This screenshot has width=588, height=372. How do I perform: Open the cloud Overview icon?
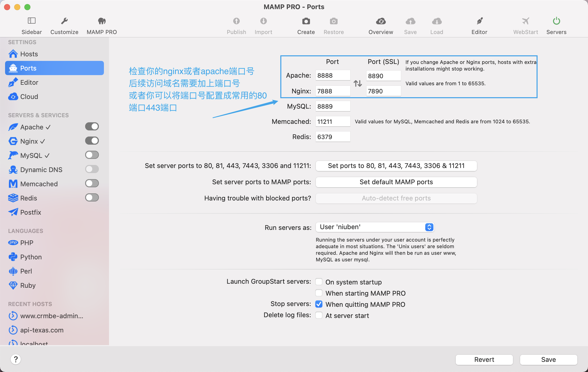pyautogui.click(x=380, y=21)
